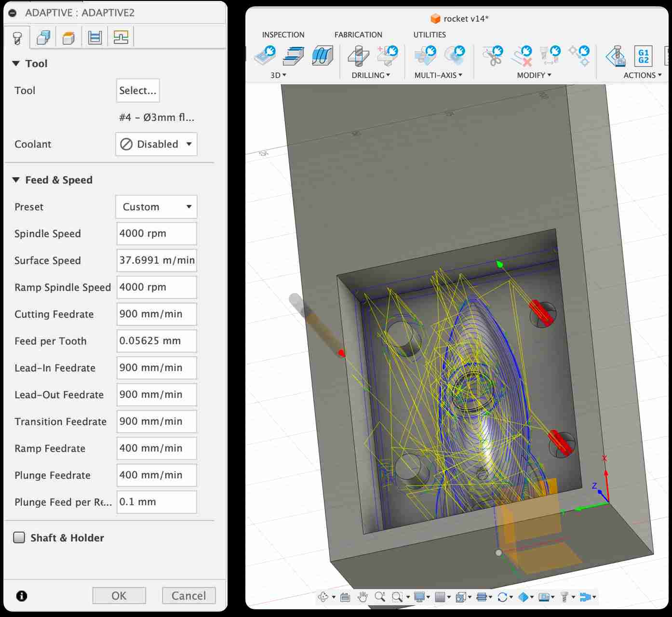
Task: Click the Cancel button
Action: point(188,596)
